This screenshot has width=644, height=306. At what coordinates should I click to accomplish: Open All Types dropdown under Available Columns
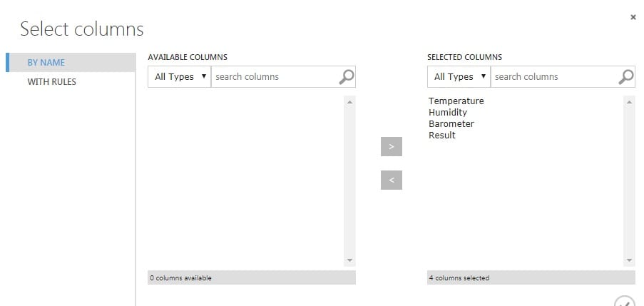click(180, 76)
